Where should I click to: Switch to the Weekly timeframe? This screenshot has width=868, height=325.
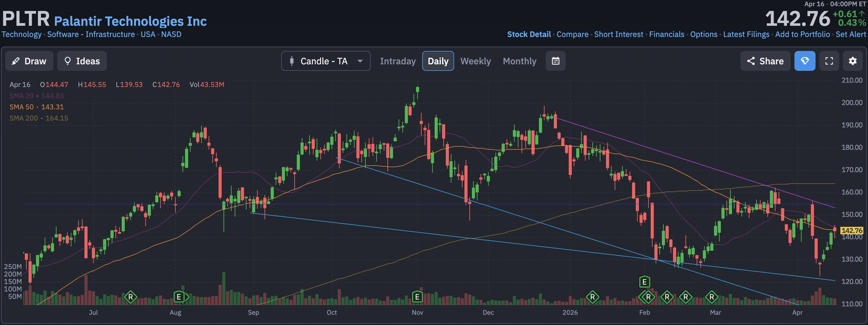tap(476, 61)
